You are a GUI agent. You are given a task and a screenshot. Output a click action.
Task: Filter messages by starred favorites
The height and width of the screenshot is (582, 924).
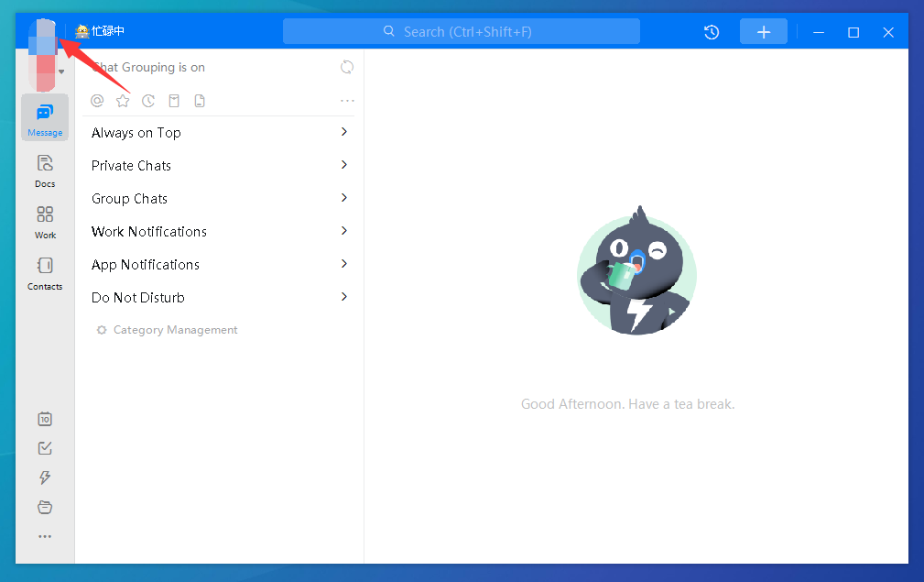pyautogui.click(x=123, y=101)
